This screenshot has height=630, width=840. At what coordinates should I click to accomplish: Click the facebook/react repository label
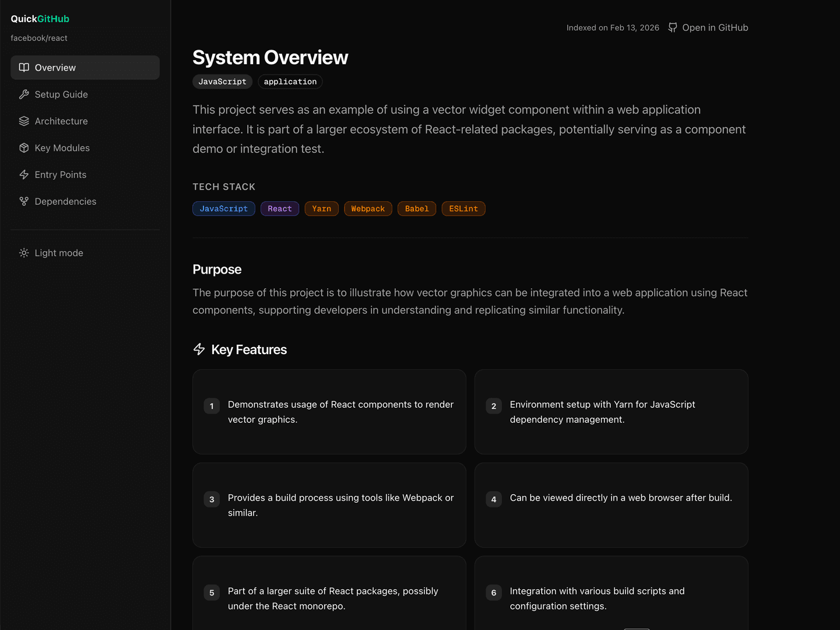(x=39, y=37)
